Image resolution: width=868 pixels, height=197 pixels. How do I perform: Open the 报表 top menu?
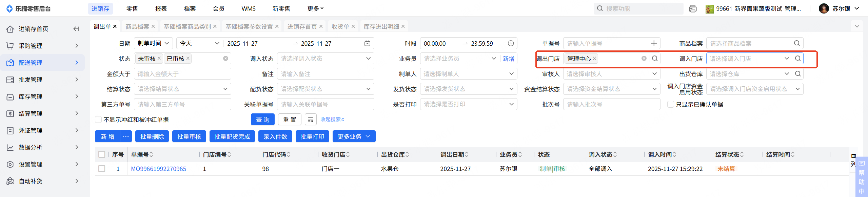[161, 9]
